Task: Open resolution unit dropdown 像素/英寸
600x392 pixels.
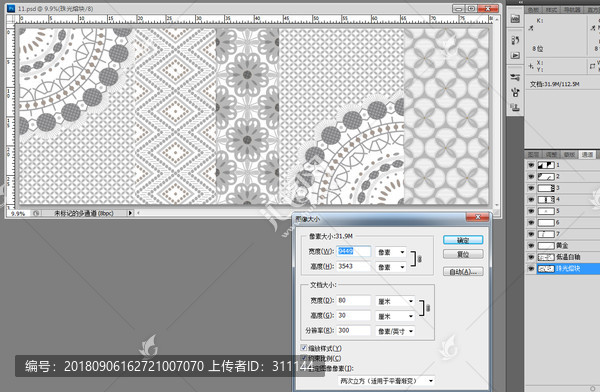Action: pyautogui.click(x=395, y=331)
